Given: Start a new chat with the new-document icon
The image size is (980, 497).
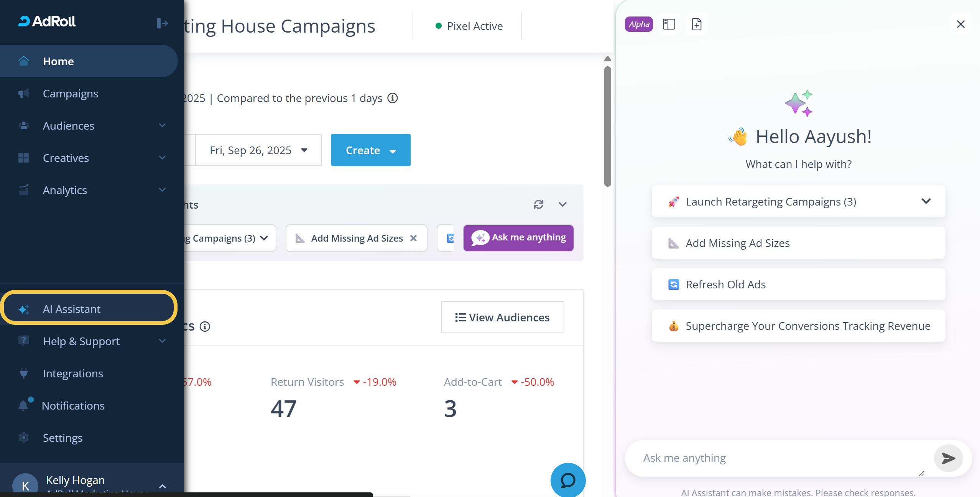Looking at the screenshot, I should (697, 25).
